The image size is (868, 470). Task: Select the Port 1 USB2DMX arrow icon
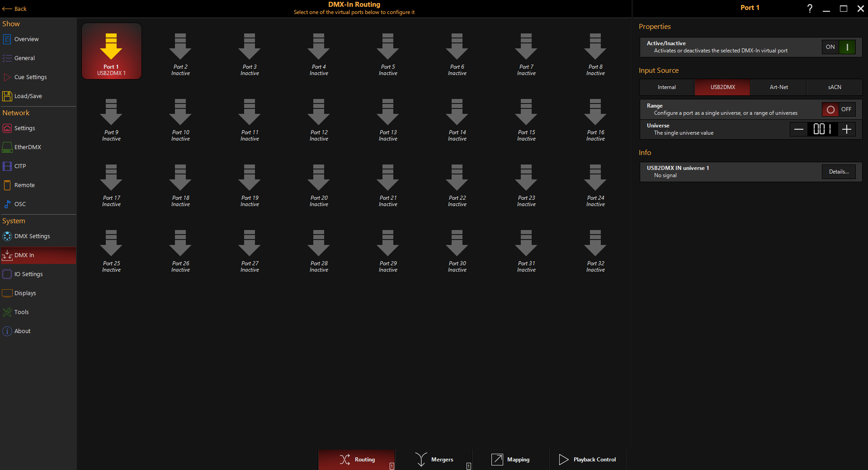point(111,47)
